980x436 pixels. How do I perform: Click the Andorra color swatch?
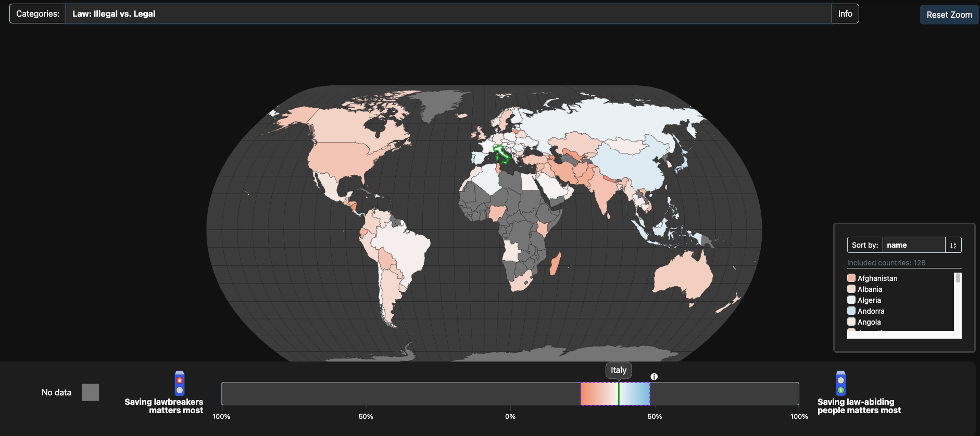tap(851, 311)
